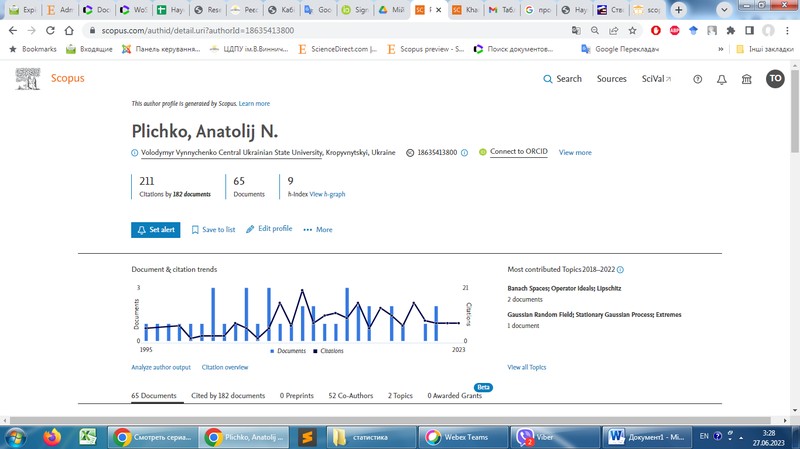Open the TO user account avatar

[x=775, y=79]
